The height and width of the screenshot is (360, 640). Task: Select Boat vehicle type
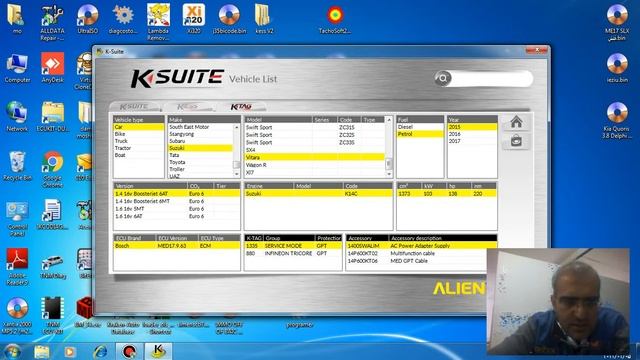[139, 155]
